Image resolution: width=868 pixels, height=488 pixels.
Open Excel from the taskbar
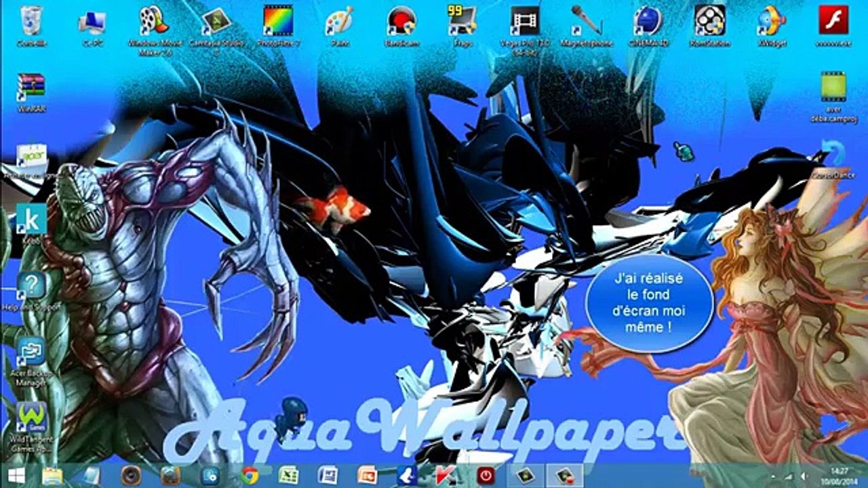pos(289,475)
